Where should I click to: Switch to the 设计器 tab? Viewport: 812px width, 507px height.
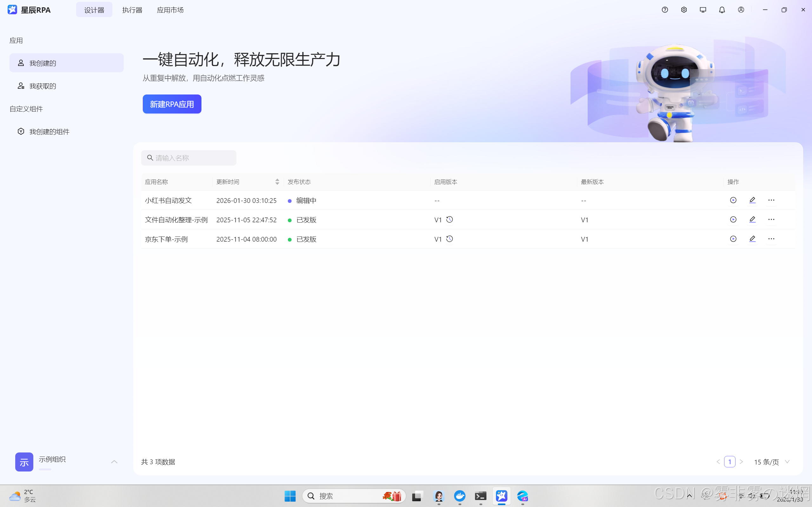coord(94,10)
